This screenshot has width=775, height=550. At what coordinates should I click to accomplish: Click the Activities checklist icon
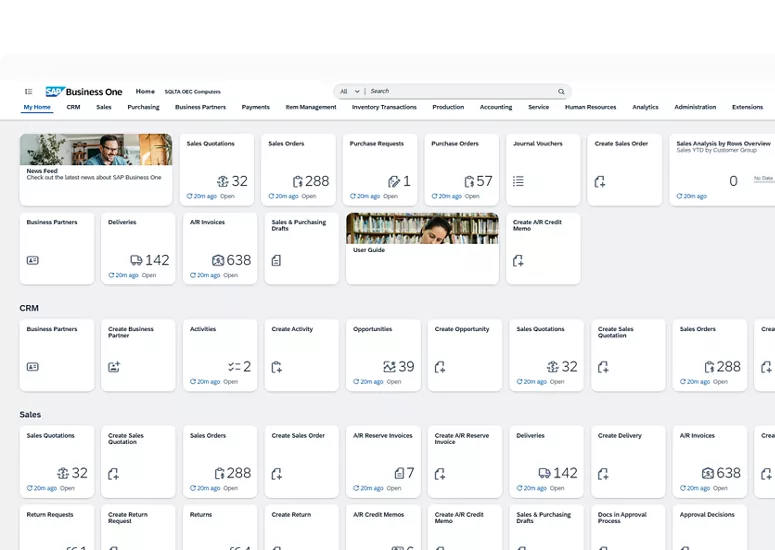pos(233,367)
